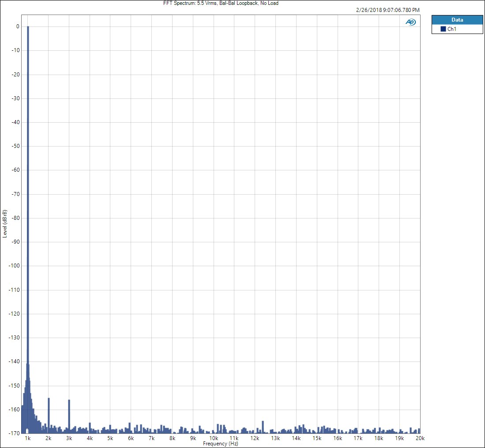
Task: Click the -150 level tick label
Action: [14, 385]
